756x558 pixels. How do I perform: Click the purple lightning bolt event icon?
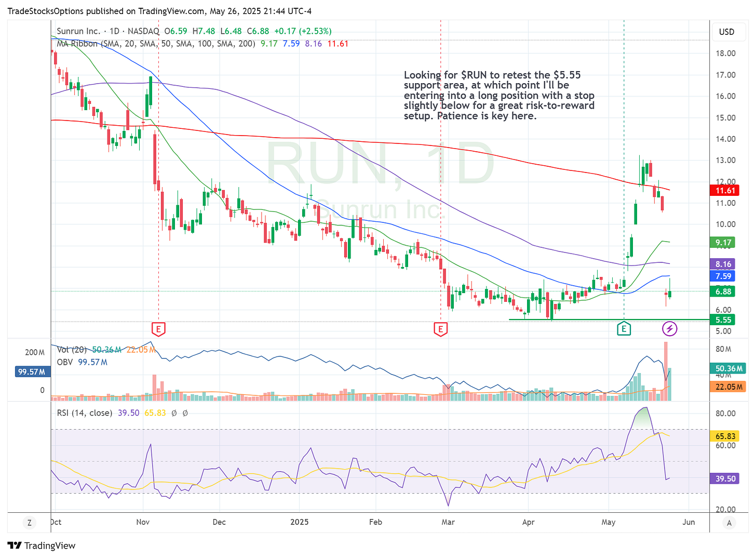pyautogui.click(x=670, y=328)
